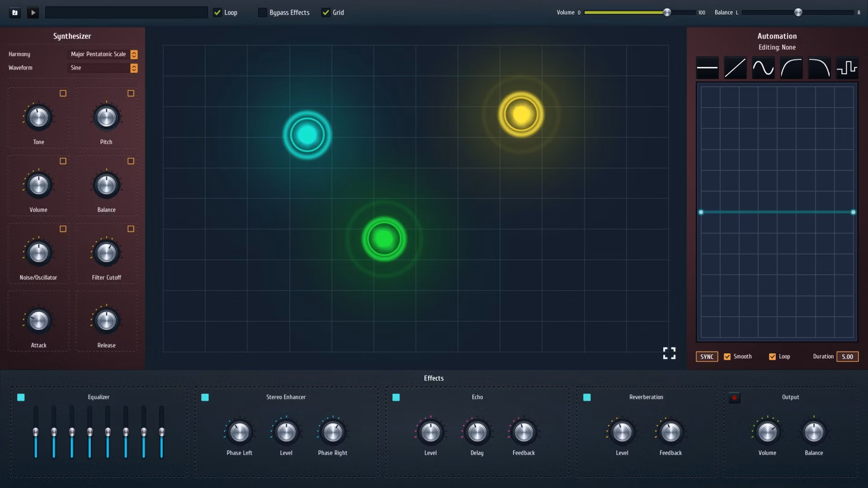Click the Echo Delay knob
868x488 pixels.
[477, 432]
